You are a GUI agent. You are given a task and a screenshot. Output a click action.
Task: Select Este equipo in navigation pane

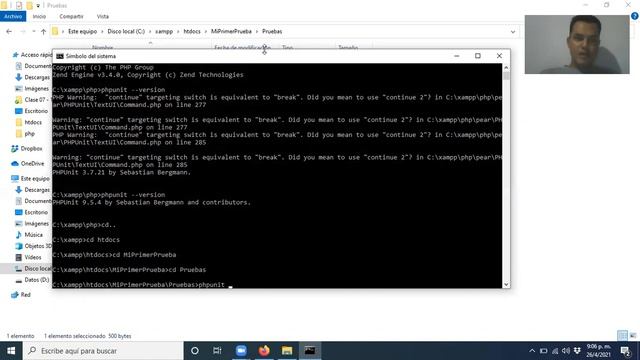(x=31, y=178)
